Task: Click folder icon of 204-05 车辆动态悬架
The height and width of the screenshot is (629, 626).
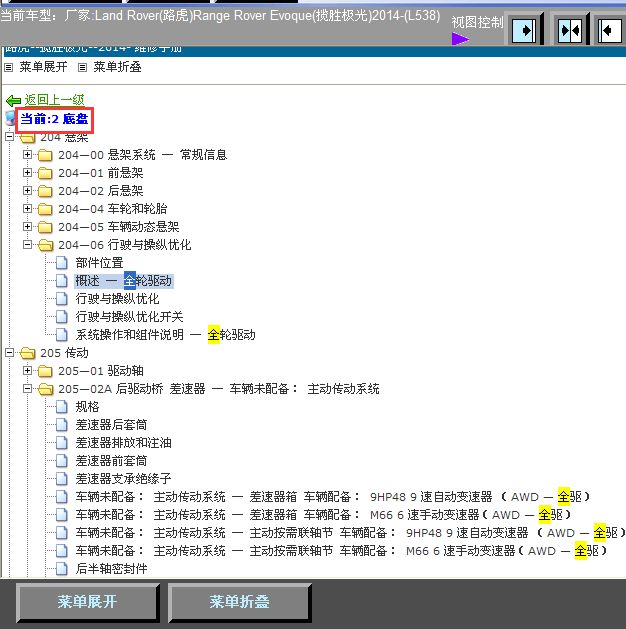Action: (x=45, y=227)
